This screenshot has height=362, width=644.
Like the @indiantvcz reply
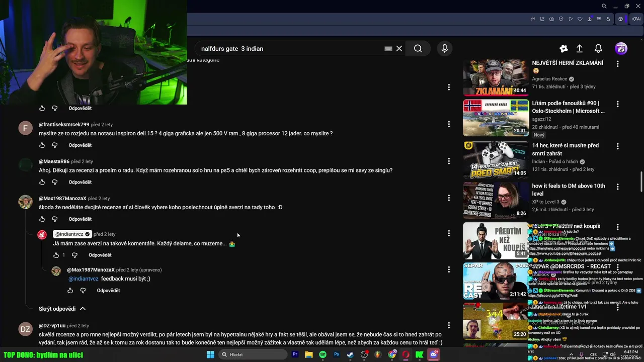click(56, 255)
